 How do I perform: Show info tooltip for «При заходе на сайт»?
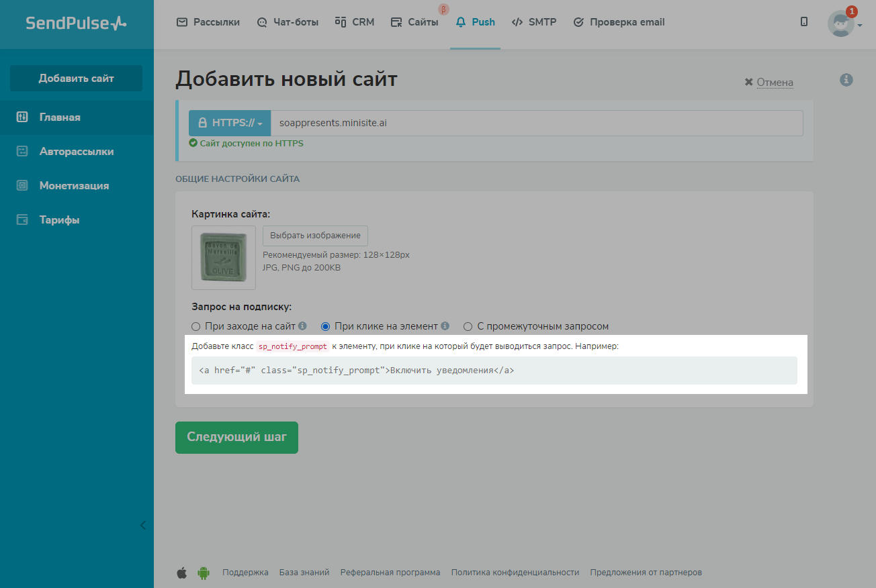302,326
